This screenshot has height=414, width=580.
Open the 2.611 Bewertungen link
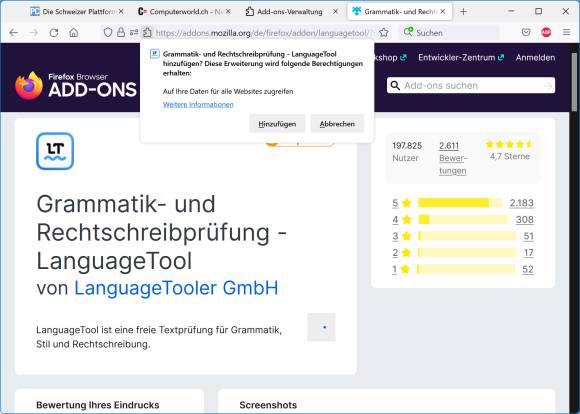click(452, 158)
